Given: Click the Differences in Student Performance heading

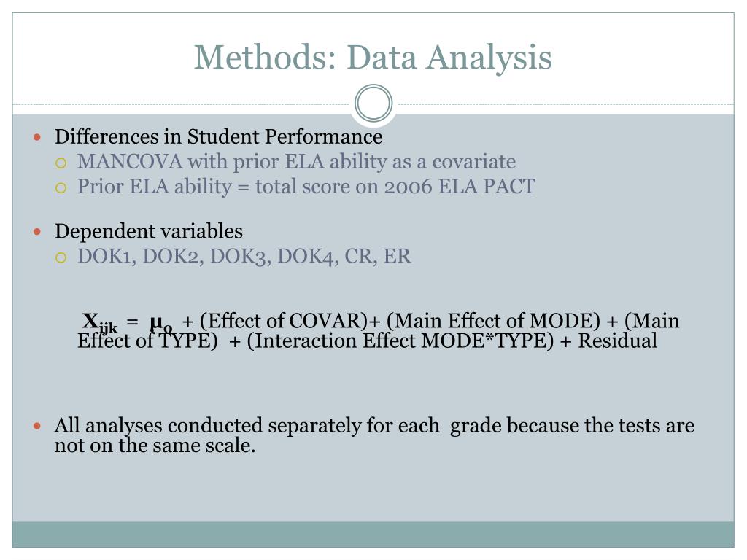Looking at the screenshot, I should point(218,136).
